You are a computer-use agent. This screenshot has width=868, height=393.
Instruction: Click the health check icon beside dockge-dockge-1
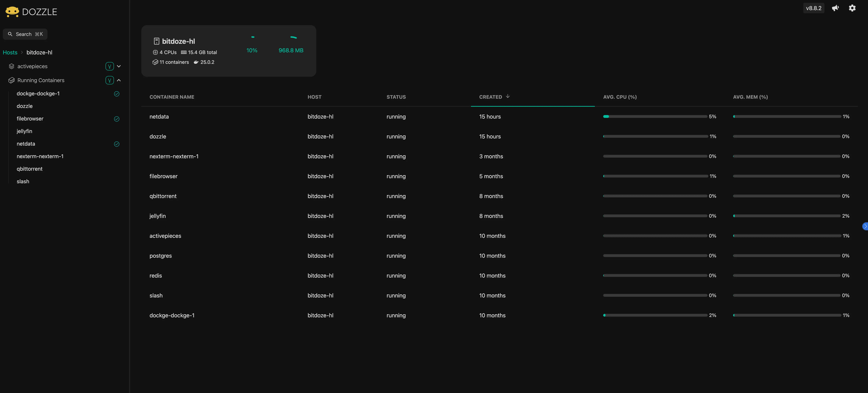point(117,94)
